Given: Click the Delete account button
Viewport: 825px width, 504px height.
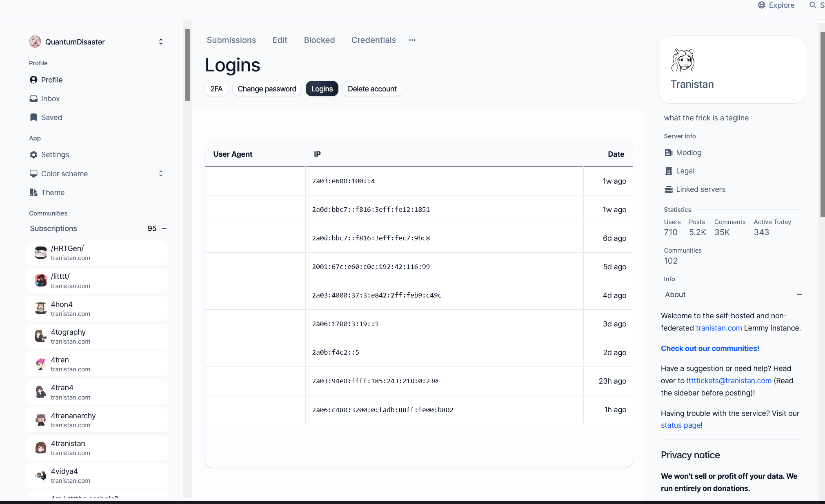Looking at the screenshot, I should tap(372, 89).
